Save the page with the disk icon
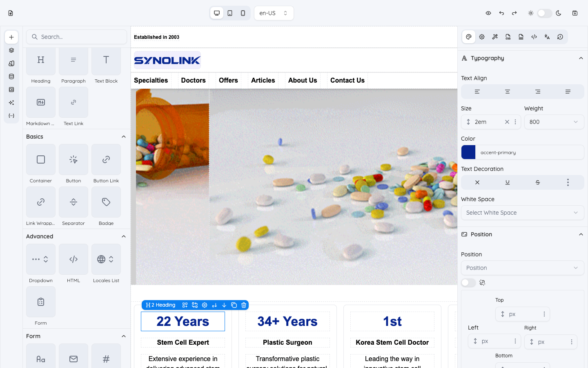 (x=575, y=13)
